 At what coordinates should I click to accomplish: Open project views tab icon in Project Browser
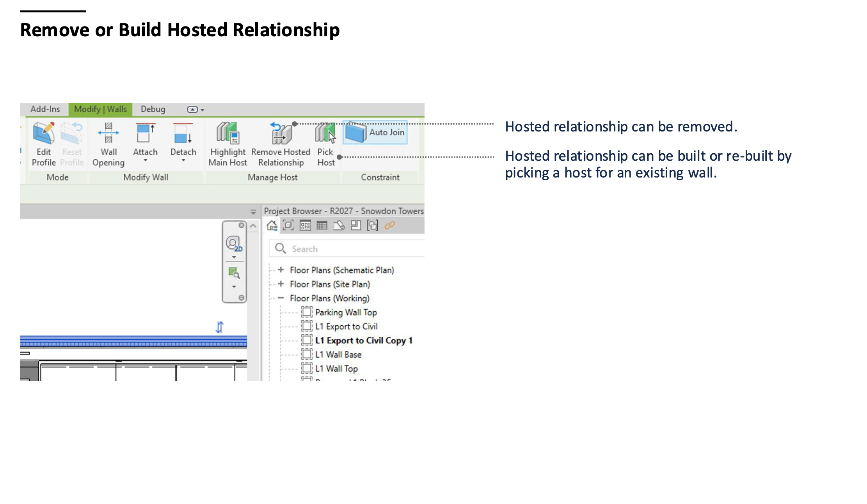pos(272,225)
